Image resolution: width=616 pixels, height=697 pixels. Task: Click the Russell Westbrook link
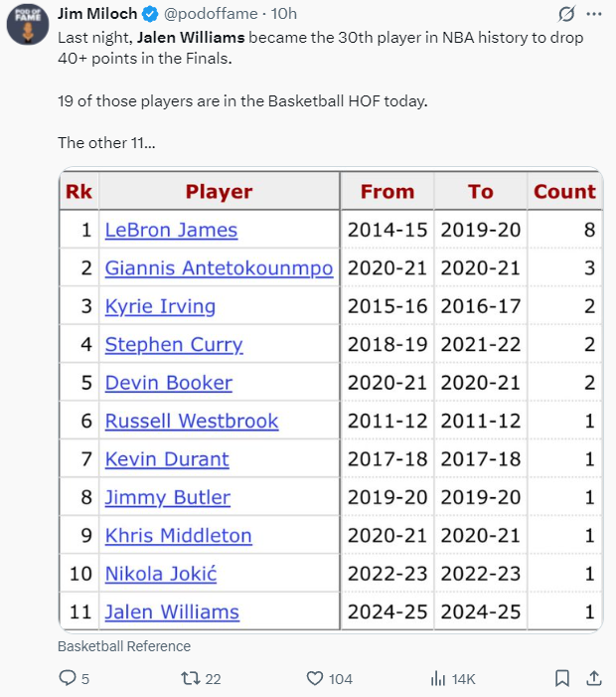click(192, 421)
